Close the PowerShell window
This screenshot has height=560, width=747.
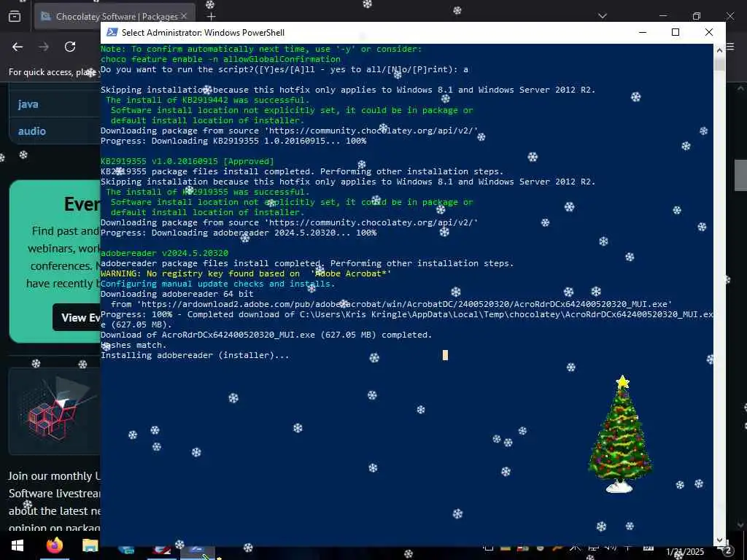(x=709, y=32)
